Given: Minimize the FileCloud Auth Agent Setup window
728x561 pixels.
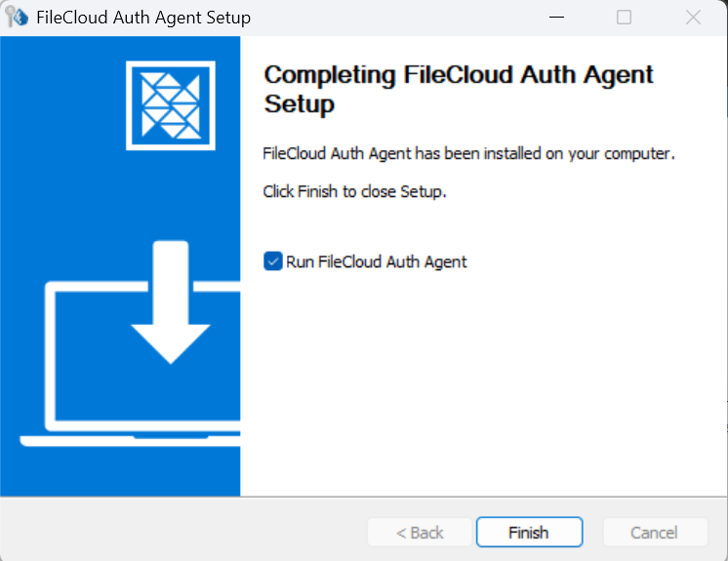Looking at the screenshot, I should pyautogui.click(x=555, y=18).
